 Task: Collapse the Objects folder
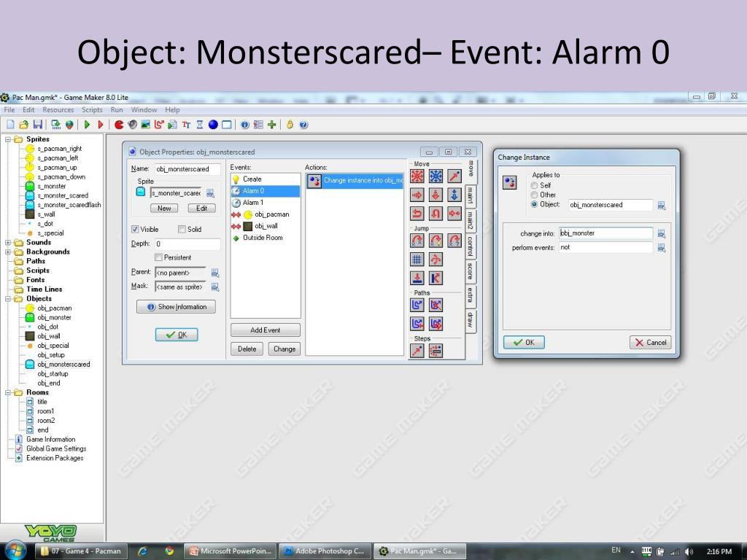coord(8,299)
